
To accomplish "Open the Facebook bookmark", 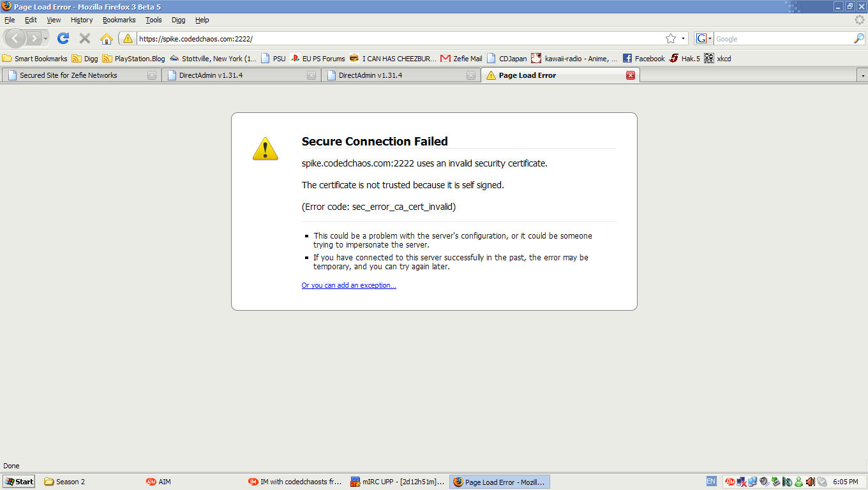I will tap(643, 58).
